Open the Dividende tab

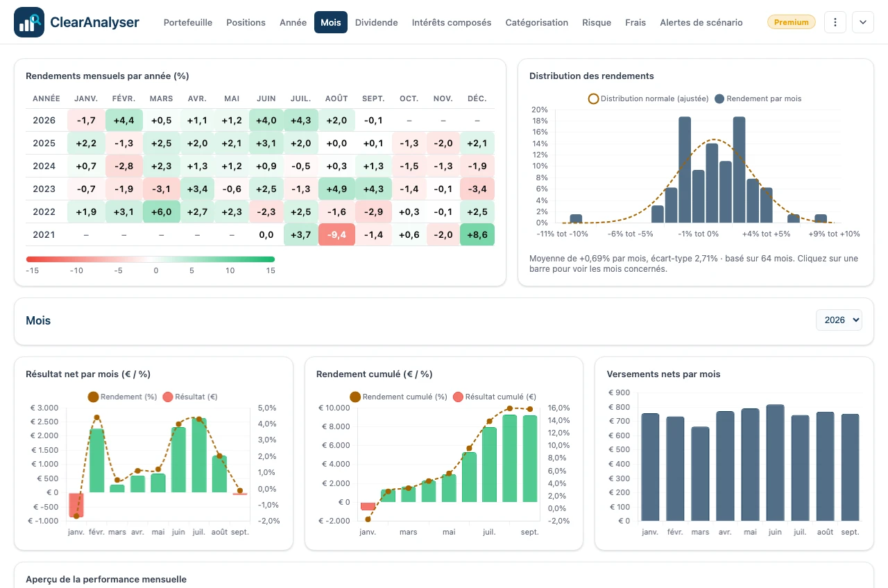click(x=377, y=22)
